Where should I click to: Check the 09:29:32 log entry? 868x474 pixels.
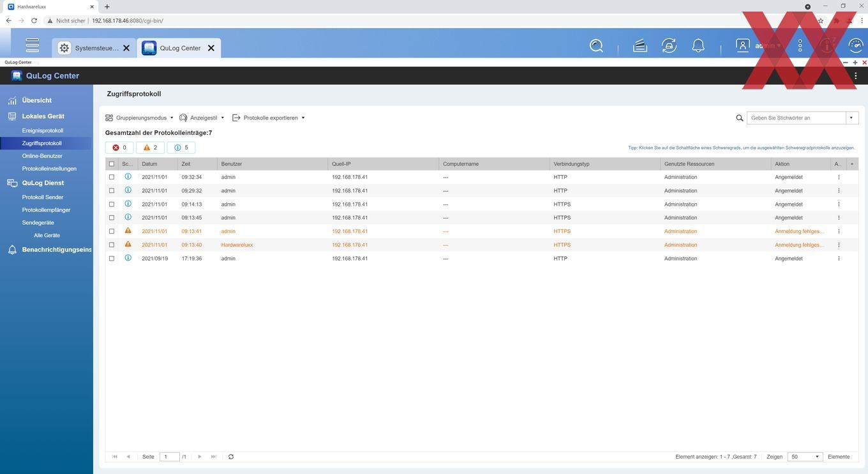coord(112,190)
